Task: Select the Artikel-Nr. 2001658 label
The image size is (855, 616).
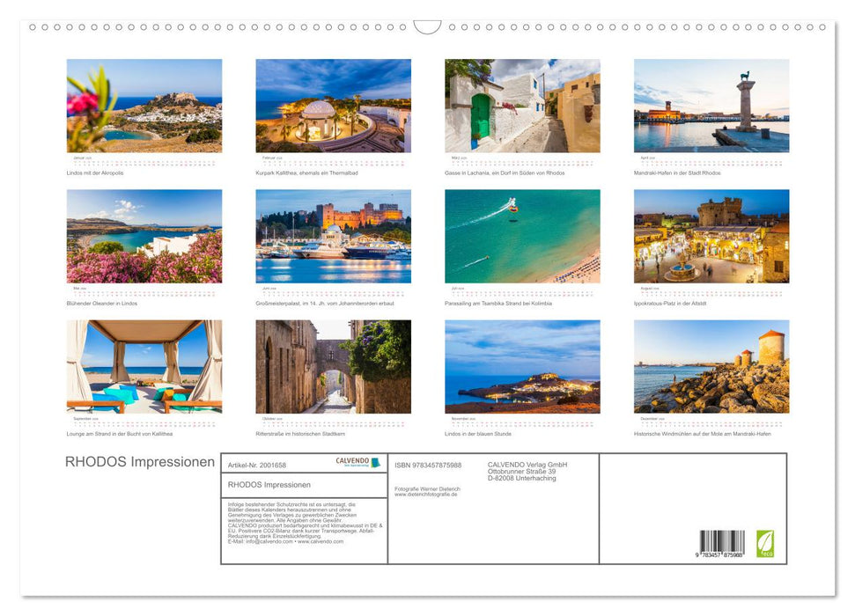Action: [x=258, y=465]
